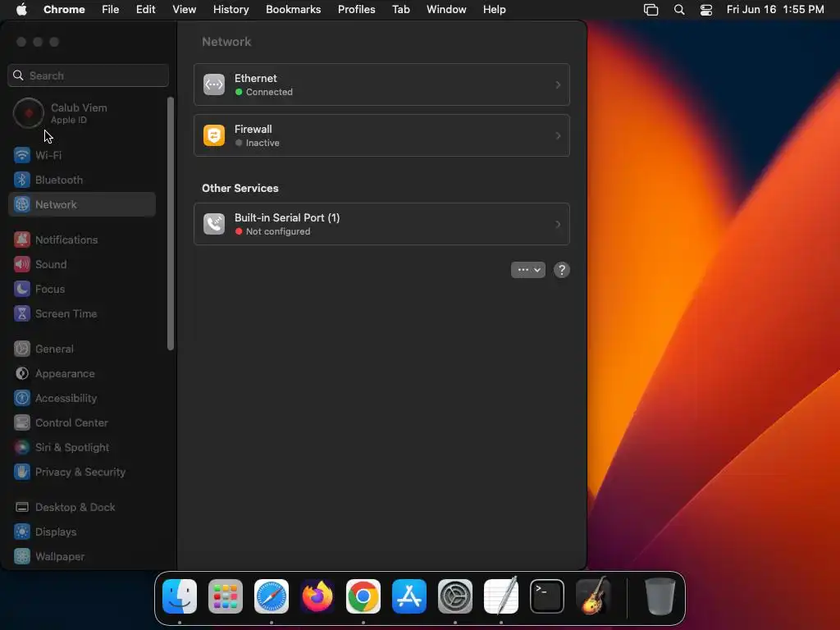Screen dimensions: 840x630
Task: Open the Bookmarks menu
Action: [294, 10]
